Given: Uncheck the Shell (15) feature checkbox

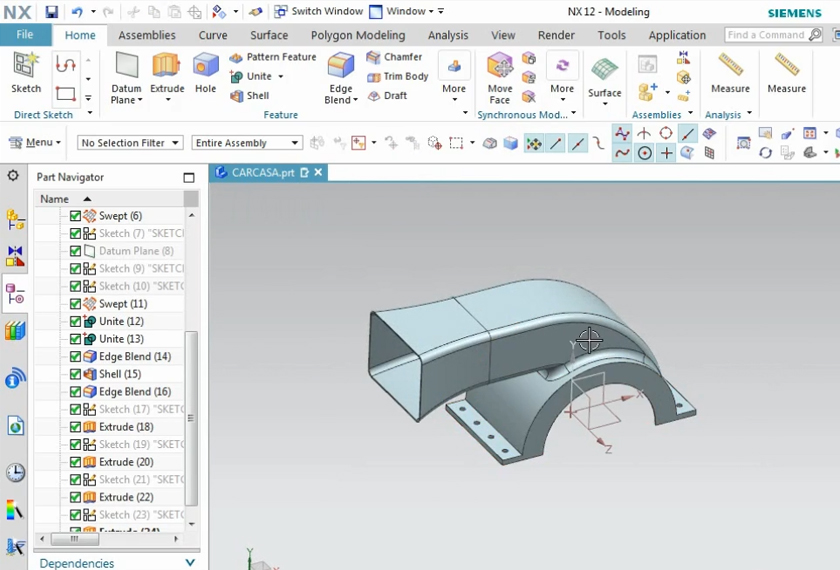Looking at the screenshot, I should click(x=75, y=374).
